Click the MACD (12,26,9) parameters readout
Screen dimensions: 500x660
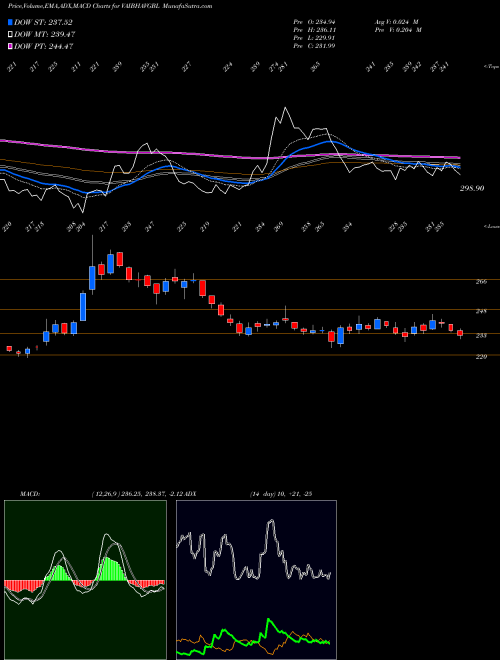(x=137, y=494)
